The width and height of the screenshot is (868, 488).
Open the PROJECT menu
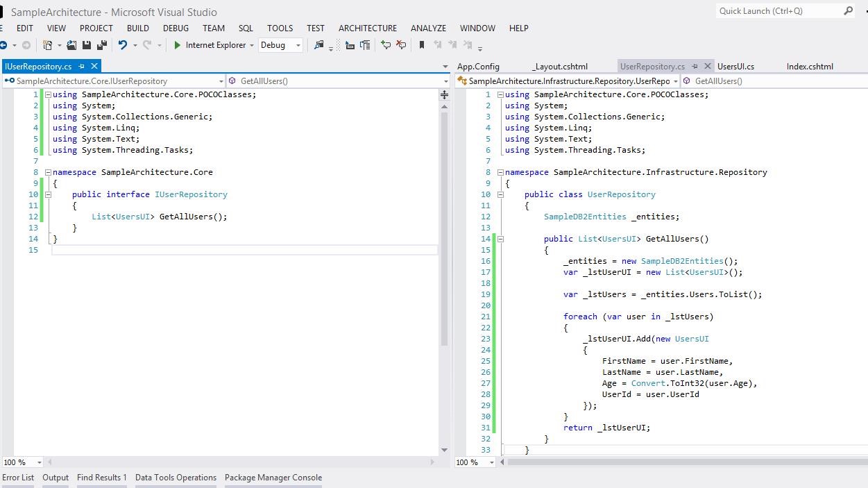tap(96, 28)
